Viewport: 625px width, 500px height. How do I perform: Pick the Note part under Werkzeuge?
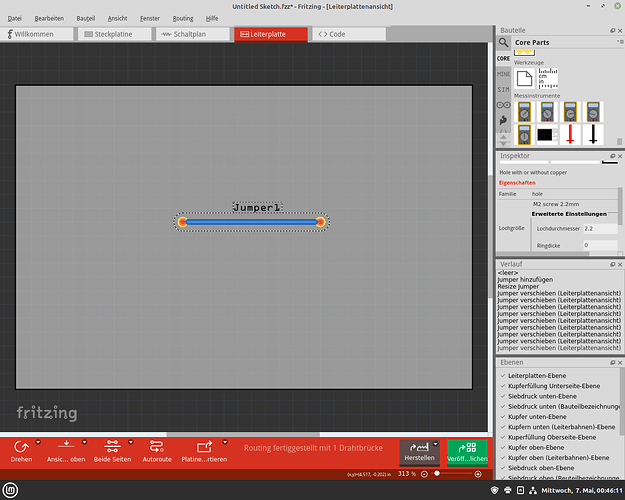click(x=524, y=79)
